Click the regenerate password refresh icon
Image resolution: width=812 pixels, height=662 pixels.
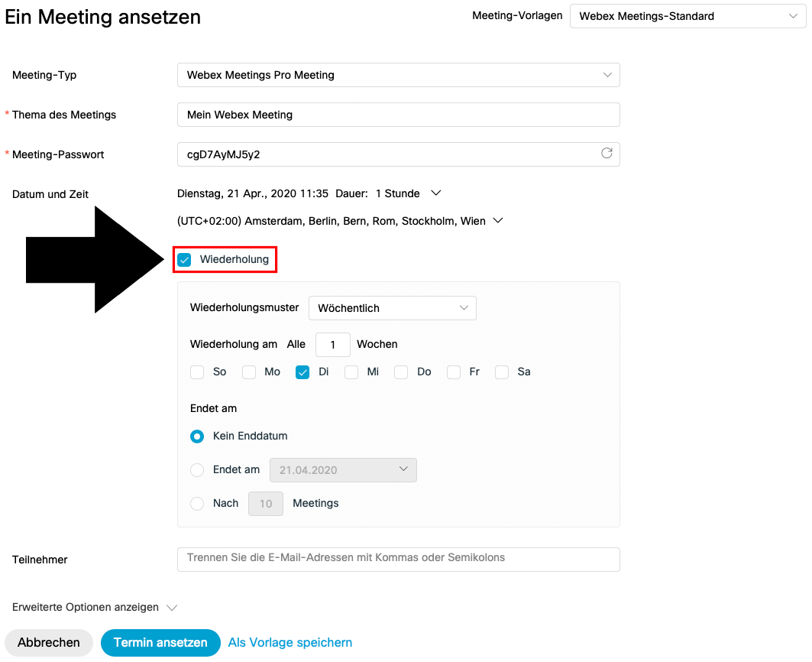click(607, 154)
